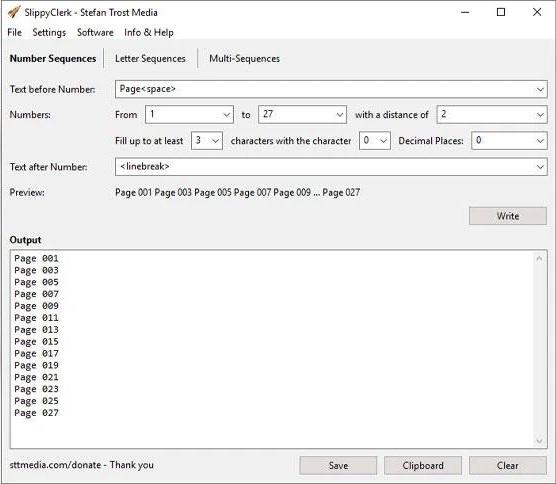Viewport: 556px width, 484px height.
Task: Open the Settings menu
Action: coord(49,33)
